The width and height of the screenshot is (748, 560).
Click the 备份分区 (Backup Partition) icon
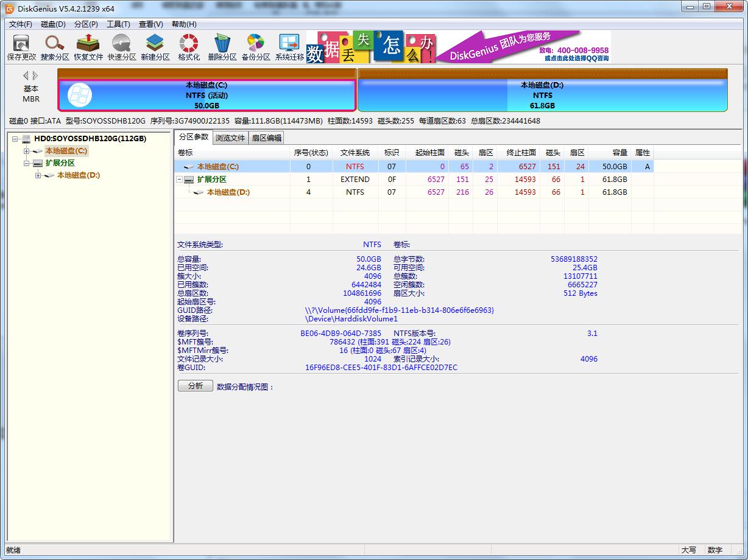point(256,47)
